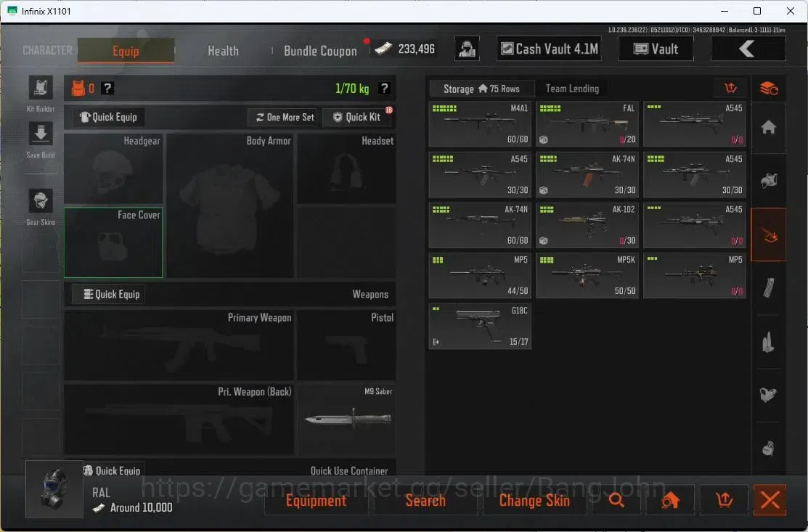This screenshot has width=808, height=532.
Task: Click the Equipment button in bottom bar
Action: pyautogui.click(x=316, y=499)
